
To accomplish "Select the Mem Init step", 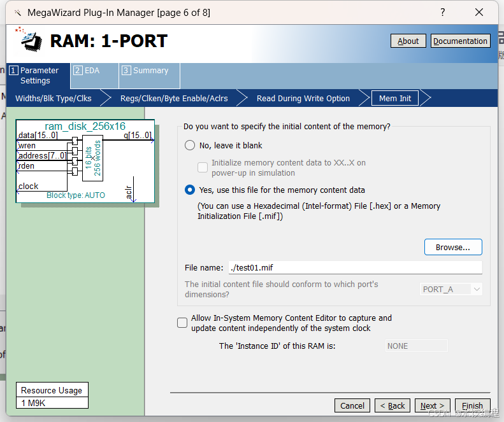I will (x=395, y=98).
